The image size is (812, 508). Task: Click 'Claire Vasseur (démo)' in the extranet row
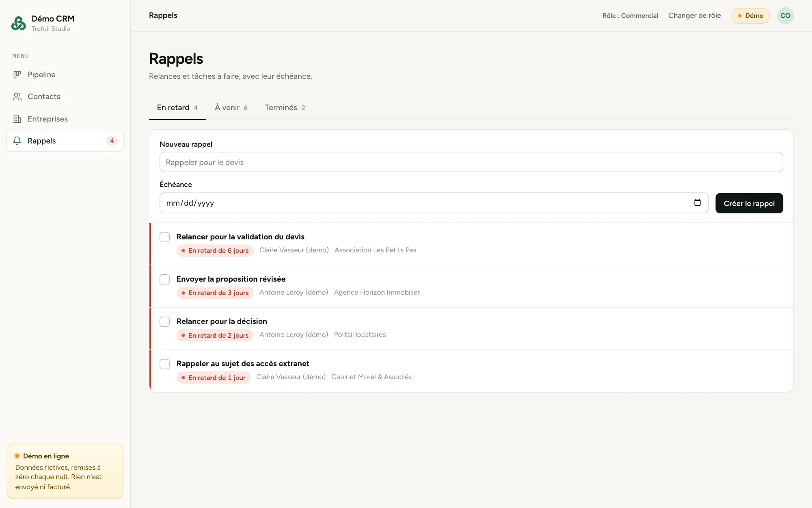291,377
